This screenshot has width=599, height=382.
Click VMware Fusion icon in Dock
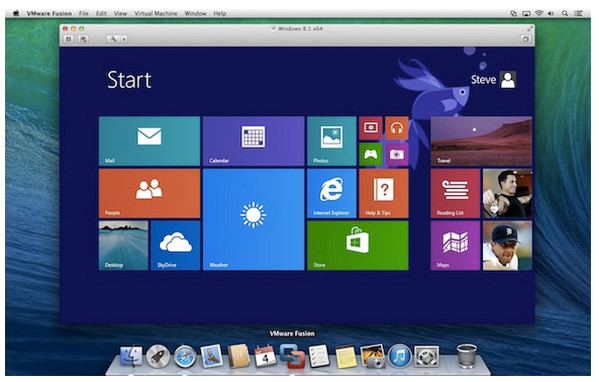[x=292, y=356]
